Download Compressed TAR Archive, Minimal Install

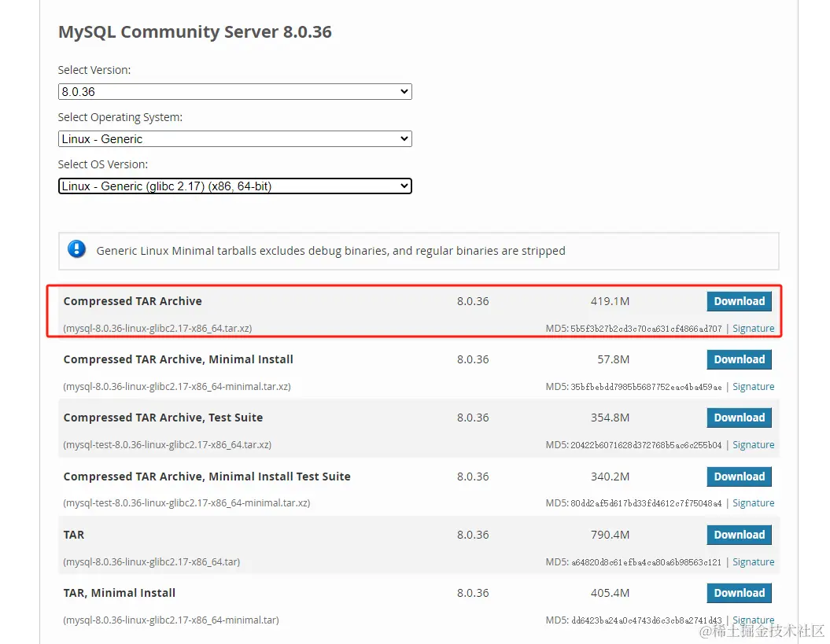739,359
